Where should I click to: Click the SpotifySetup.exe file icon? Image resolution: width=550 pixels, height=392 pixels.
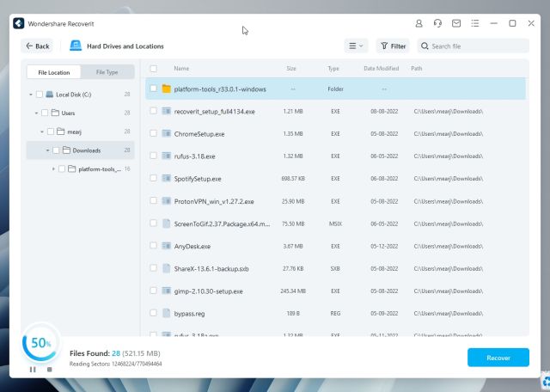(x=166, y=178)
